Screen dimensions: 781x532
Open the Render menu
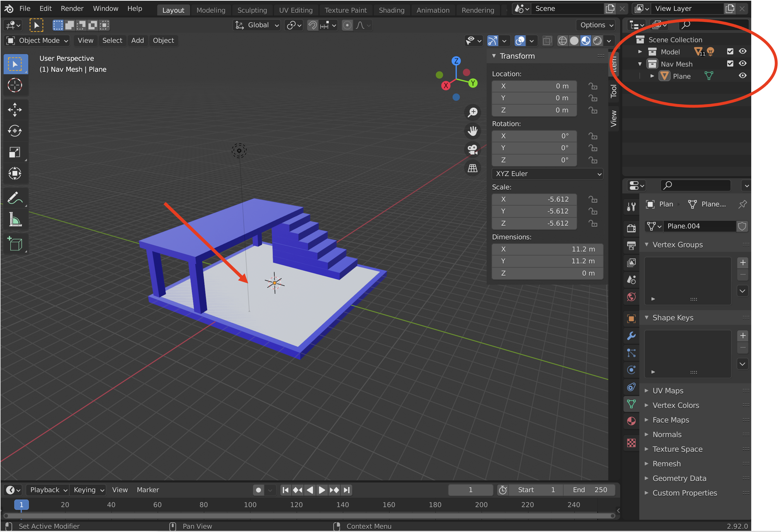click(72, 8)
